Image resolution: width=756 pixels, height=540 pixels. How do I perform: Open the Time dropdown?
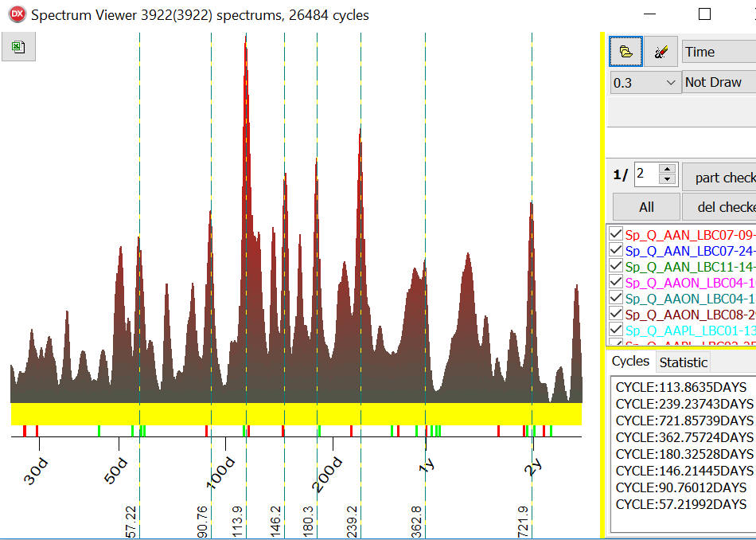(719, 52)
